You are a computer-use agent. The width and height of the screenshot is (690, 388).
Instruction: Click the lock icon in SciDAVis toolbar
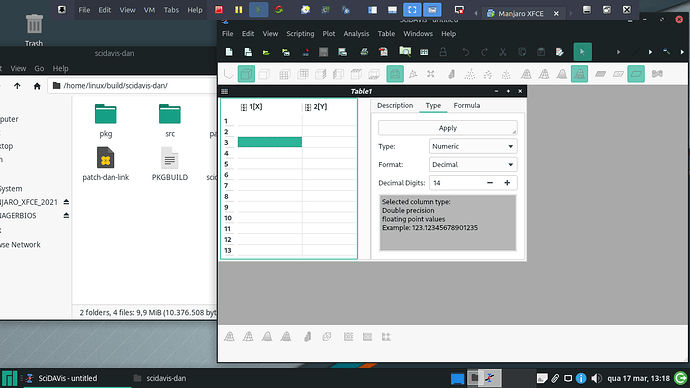point(443,52)
